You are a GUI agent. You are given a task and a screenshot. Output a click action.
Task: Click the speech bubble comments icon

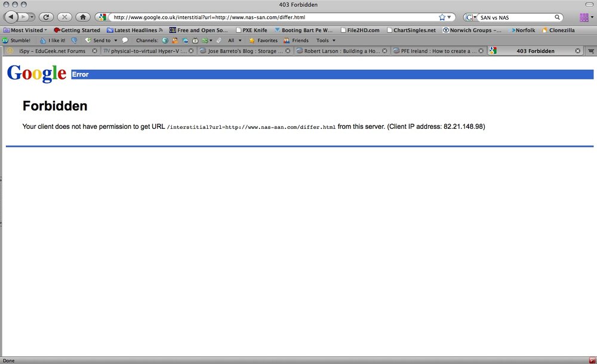(x=125, y=41)
